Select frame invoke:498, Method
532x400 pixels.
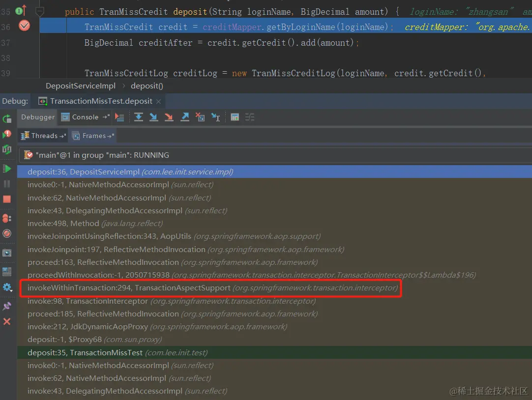click(x=274, y=224)
